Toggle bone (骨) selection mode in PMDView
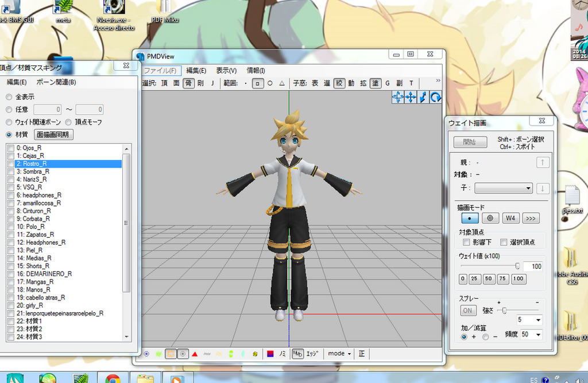588x383 pixels. pos(188,83)
